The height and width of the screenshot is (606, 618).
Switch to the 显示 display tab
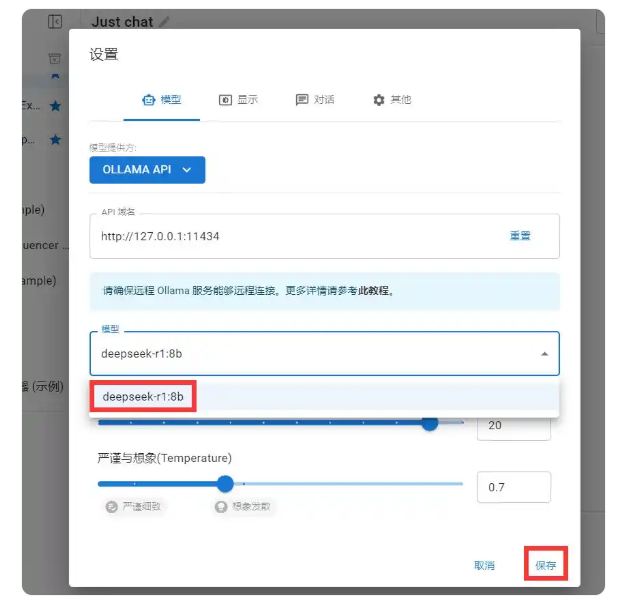238,100
